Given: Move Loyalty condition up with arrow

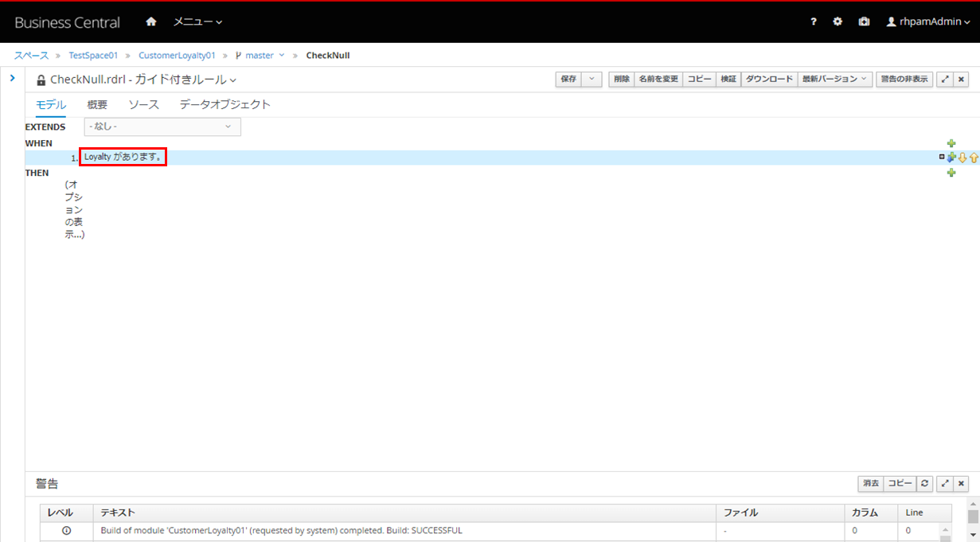Looking at the screenshot, I should (x=974, y=158).
